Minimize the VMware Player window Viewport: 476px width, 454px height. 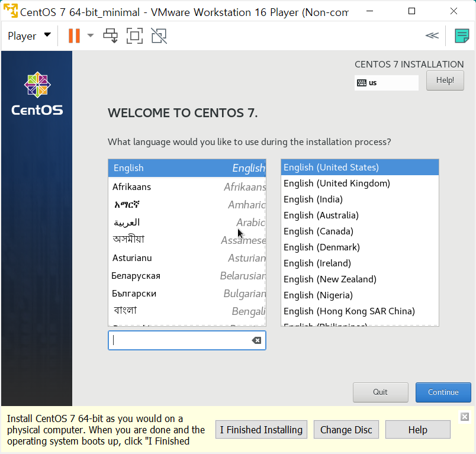[370, 11]
